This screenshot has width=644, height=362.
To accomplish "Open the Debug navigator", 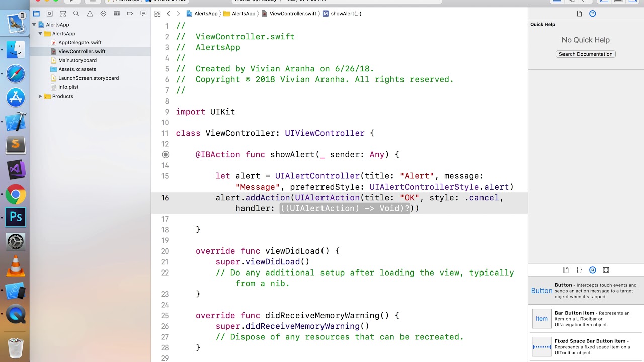I will pyautogui.click(x=117, y=14).
